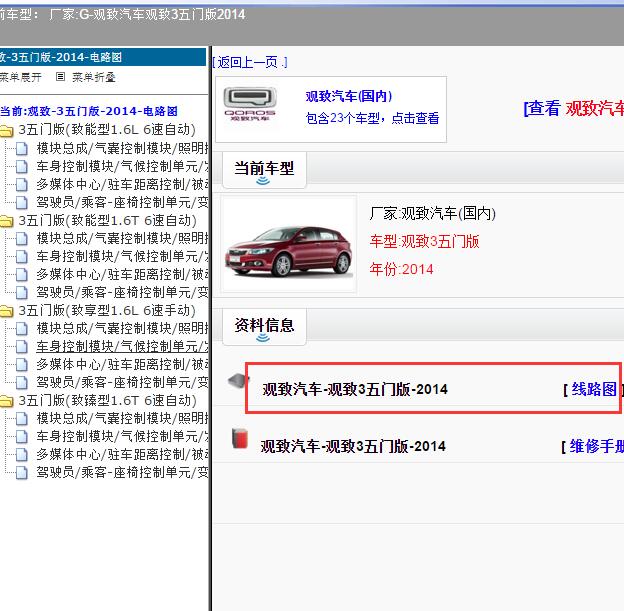
Task: Open the 观致汽车(国内) brand link
Action: pos(349,96)
